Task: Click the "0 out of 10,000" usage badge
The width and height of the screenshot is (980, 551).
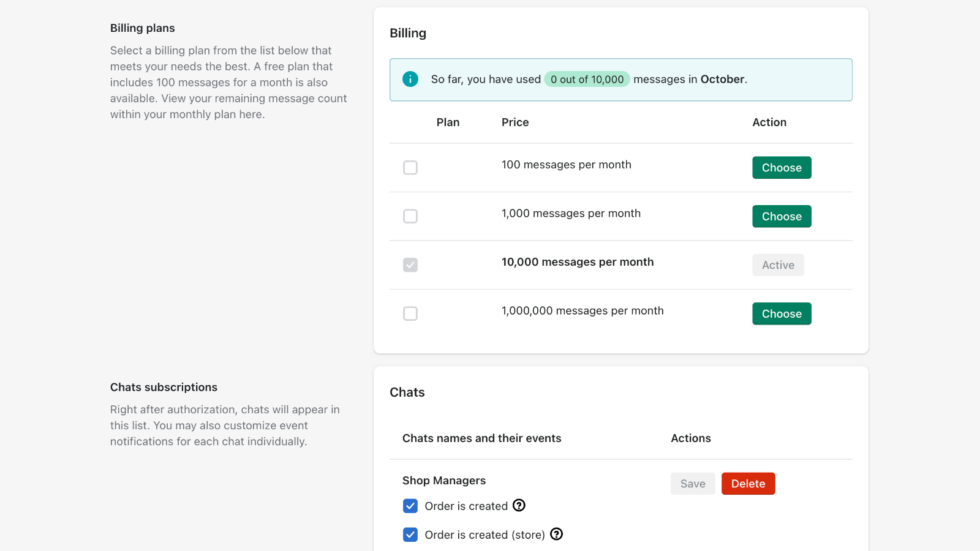Action: click(x=587, y=79)
